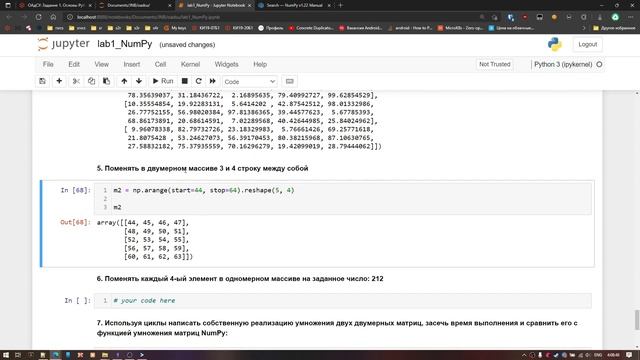Switch to the first browser tab
Viewport: 640px width, 360px height.
point(55,5)
